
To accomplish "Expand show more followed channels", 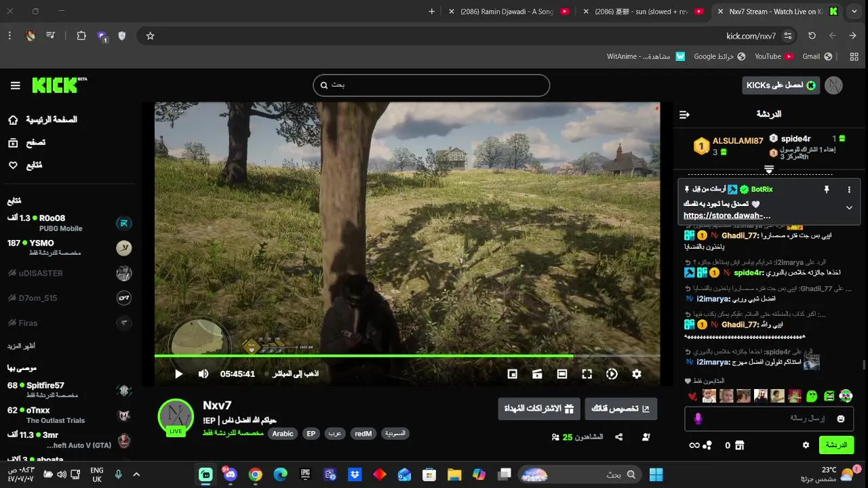I will tap(22, 346).
